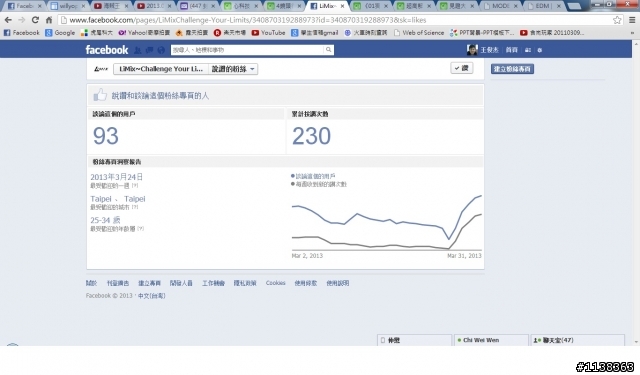Click the LiMix page logo thumbnail

point(101,69)
